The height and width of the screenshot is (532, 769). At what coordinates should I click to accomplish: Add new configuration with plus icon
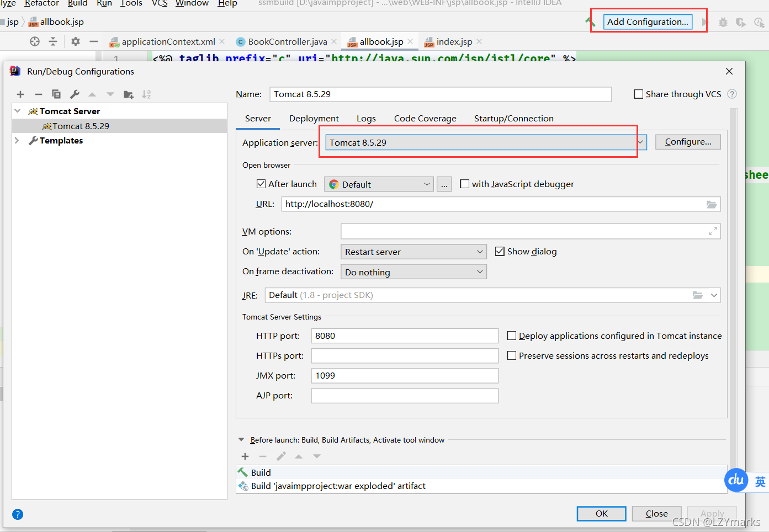[x=20, y=94]
